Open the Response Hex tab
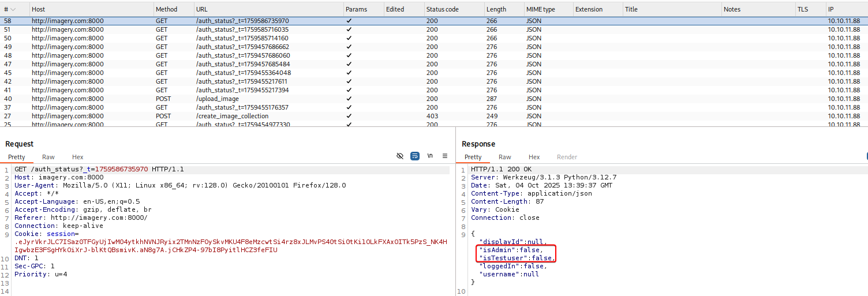 point(534,157)
